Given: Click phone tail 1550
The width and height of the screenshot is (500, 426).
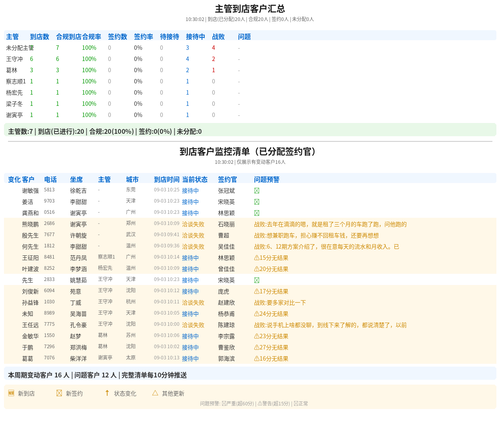Looking at the screenshot, I should point(49,335).
